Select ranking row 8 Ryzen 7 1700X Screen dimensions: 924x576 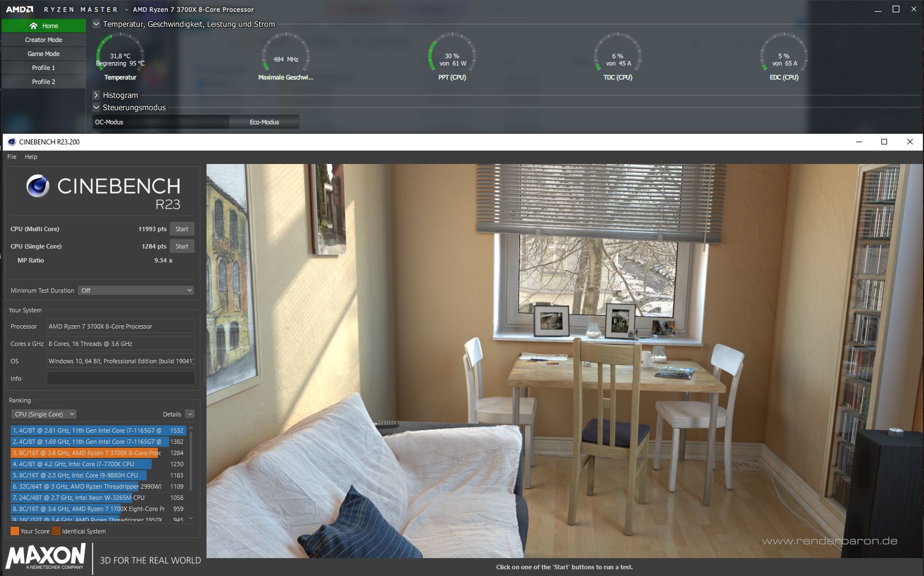click(x=98, y=509)
